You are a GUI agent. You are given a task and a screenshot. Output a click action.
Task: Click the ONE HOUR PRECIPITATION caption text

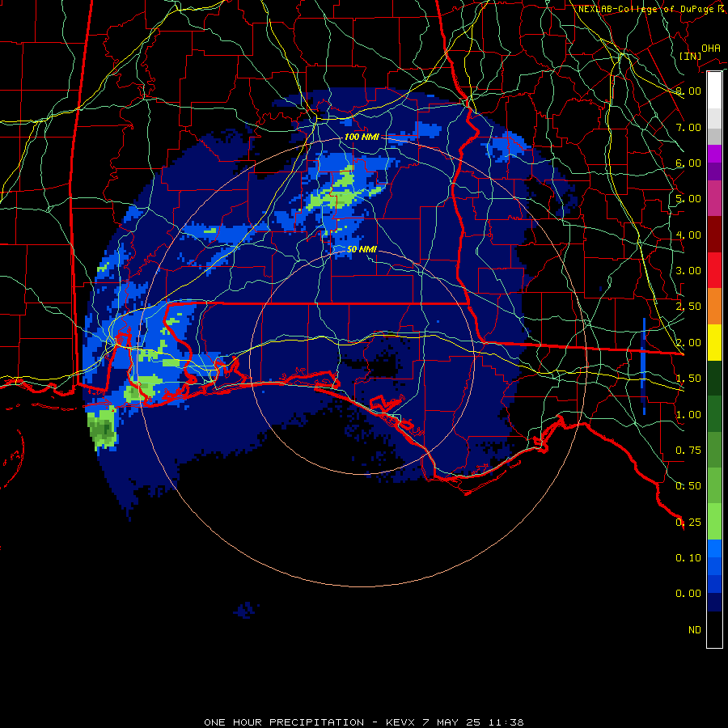(284, 722)
